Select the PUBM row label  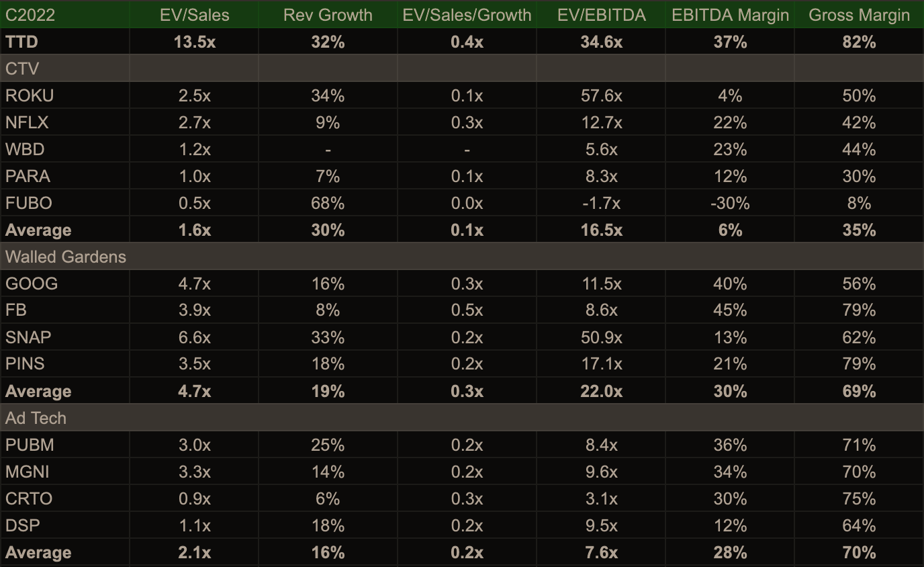click(x=30, y=445)
